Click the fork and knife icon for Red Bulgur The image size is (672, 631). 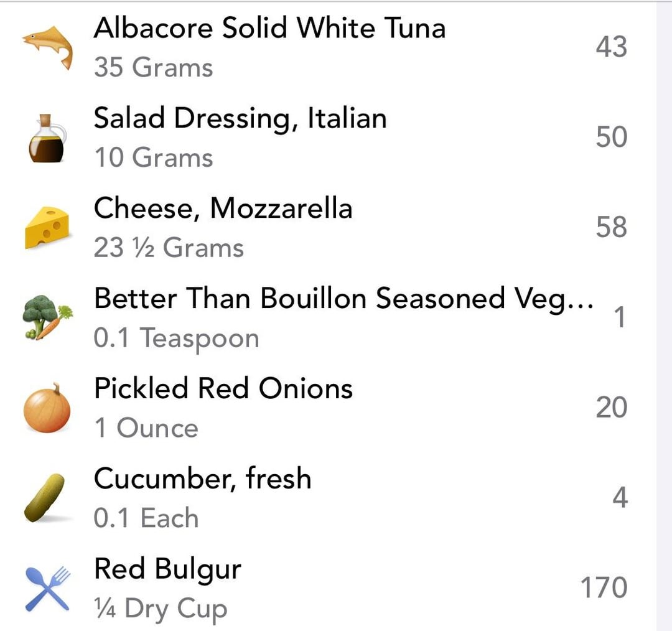tap(48, 588)
